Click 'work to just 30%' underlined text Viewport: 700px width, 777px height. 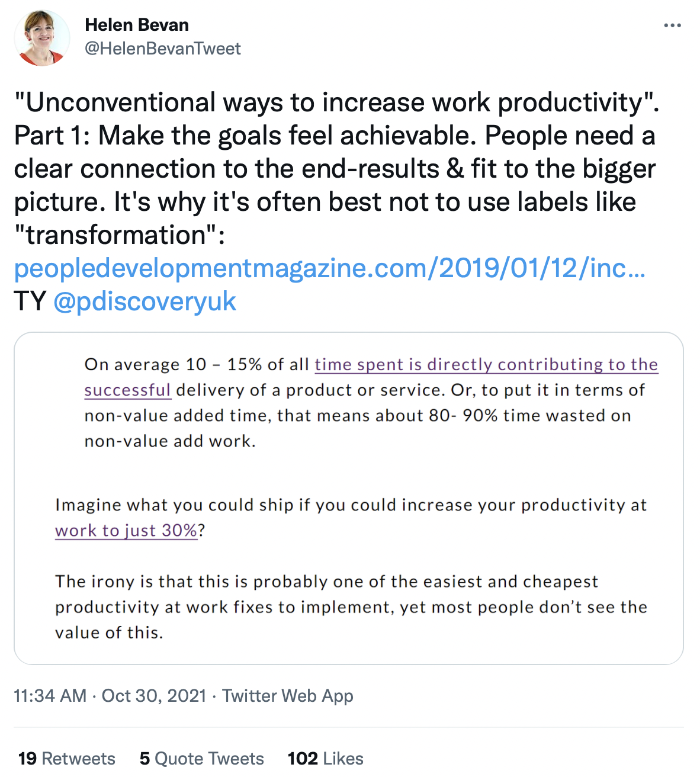(x=126, y=531)
